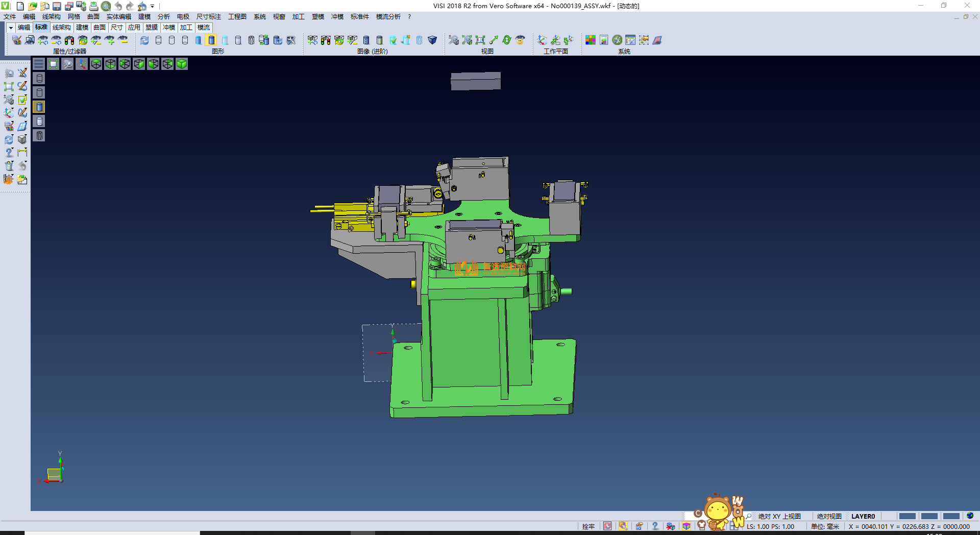Viewport: 980px width, 535px height.
Task: Click the solid green cube view icon
Action: click(x=182, y=64)
